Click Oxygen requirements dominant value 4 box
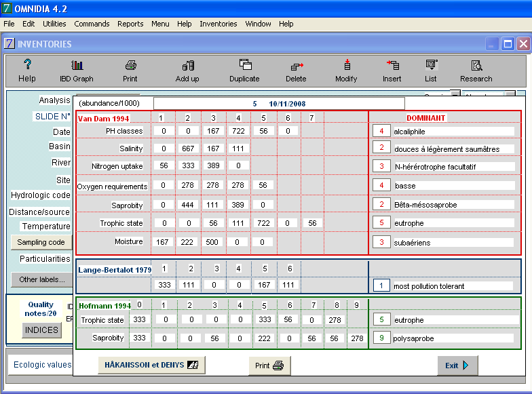Viewport: 532px width, 394px height. click(x=381, y=185)
